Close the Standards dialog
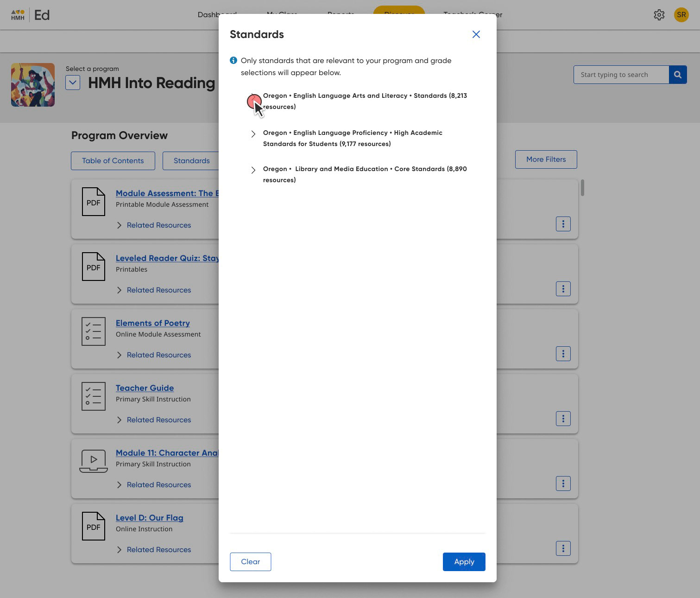 [476, 34]
